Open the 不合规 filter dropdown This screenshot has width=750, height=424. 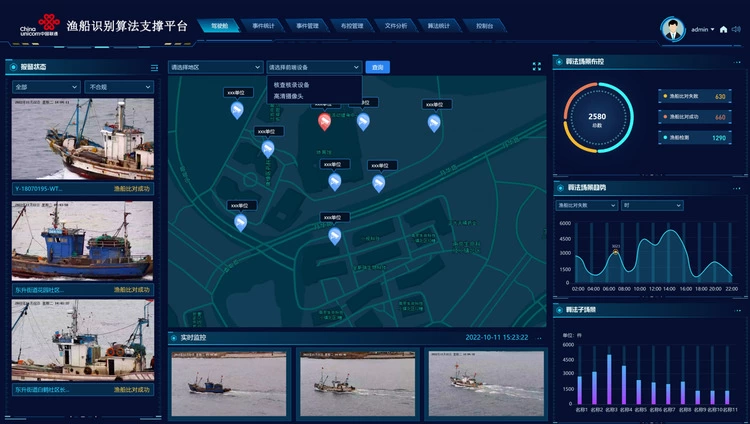(120, 87)
